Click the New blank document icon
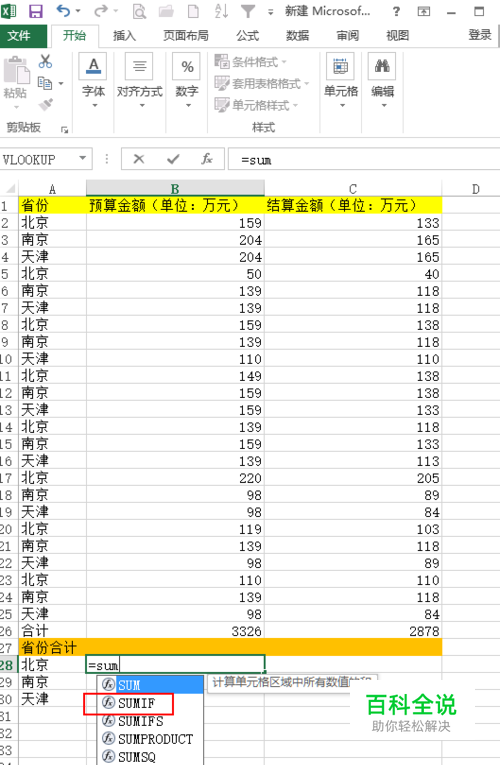This screenshot has height=765, width=500. pyautogui.click(x=194, y=11)
